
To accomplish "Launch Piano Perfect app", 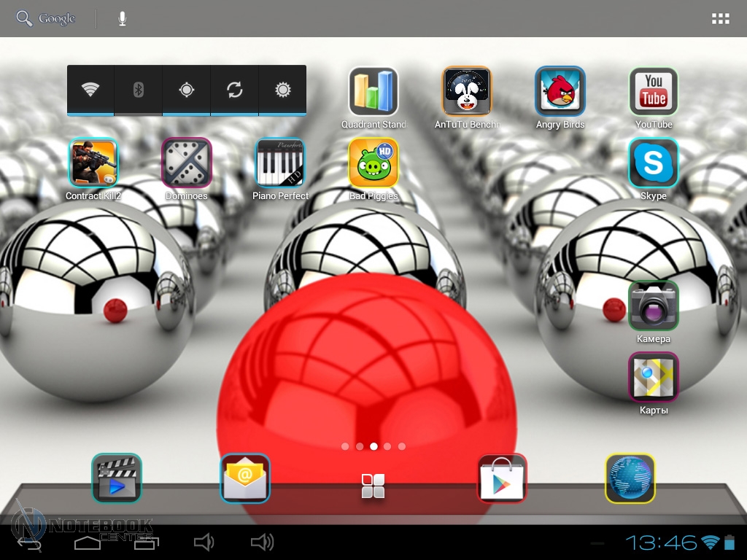I will coord(279,163).
